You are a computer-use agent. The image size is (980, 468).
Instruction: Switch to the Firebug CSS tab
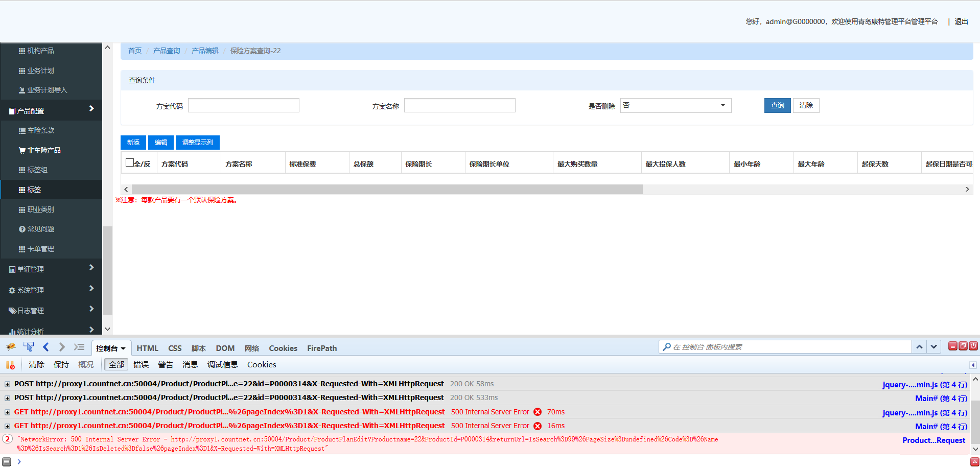point(175,348)
